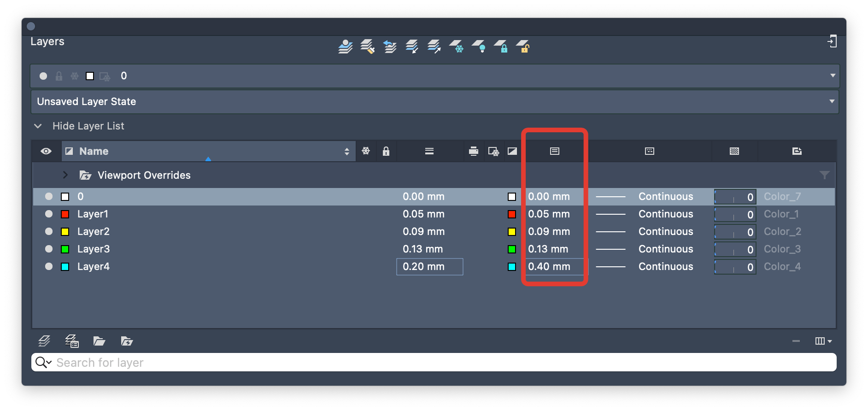This screenshot has height=411, width=868.
Task: Click Layer1 Continuous linetype cell
Action: [x=666, y=214]
